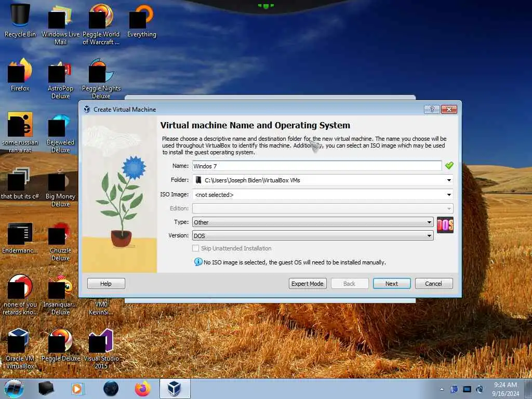Click the Back button
This screenshot has width=532, height=399.
[350, 284]
